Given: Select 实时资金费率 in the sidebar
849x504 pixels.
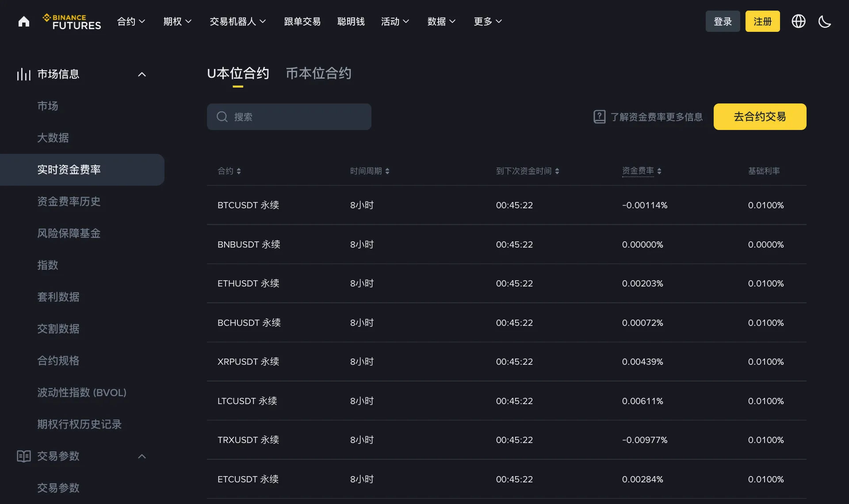Looking at the screenshot, I should (82, 170).
